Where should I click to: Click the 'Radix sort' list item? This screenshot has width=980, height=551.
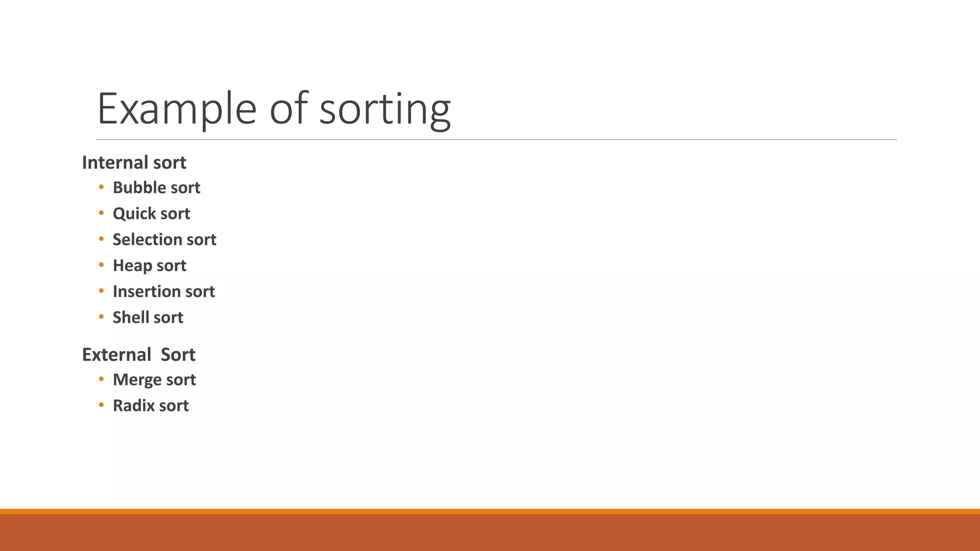click(151, 406)
